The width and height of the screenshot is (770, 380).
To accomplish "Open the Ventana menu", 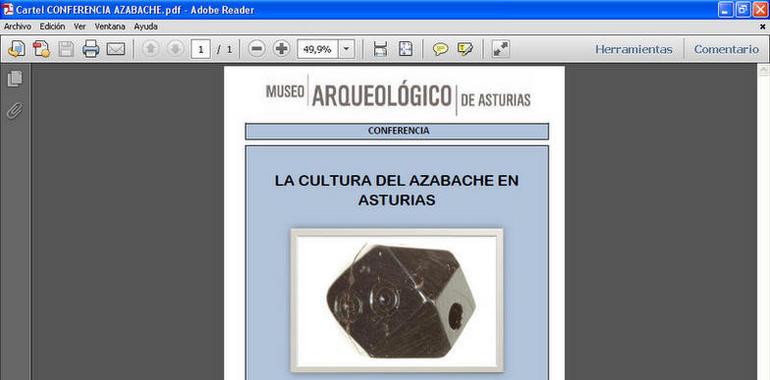I will tap(110, 27).
